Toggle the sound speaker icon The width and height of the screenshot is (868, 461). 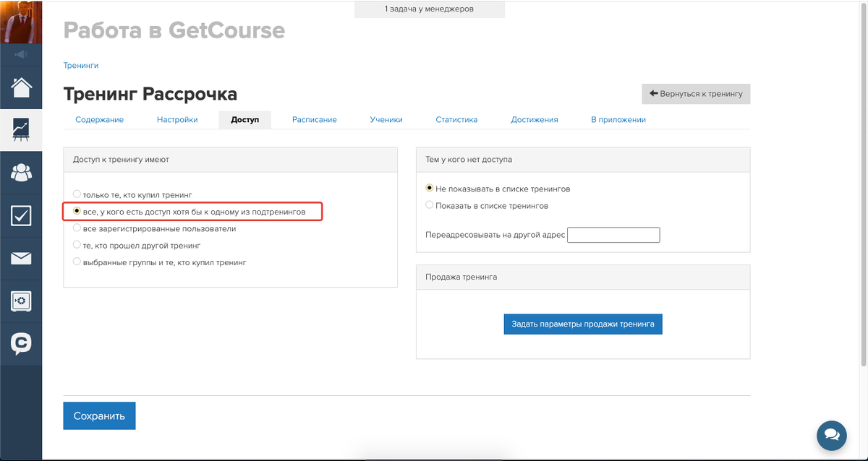tap(21, 54)
